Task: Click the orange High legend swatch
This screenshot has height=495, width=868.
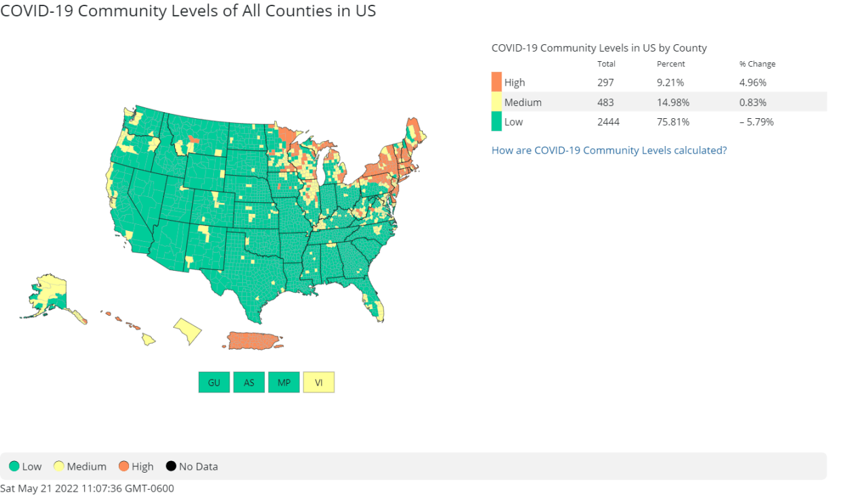Action: tap(123, 466)
